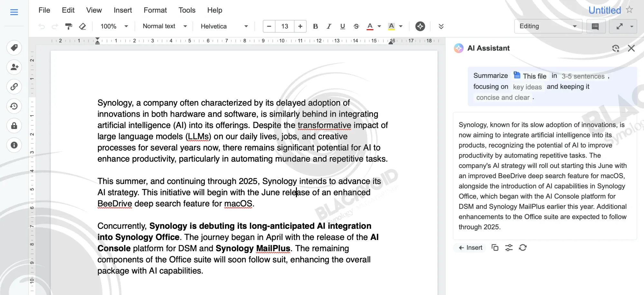Viewport: 644px width, 295px height.
Task: Apply the red text color
Action: [370, 26]
